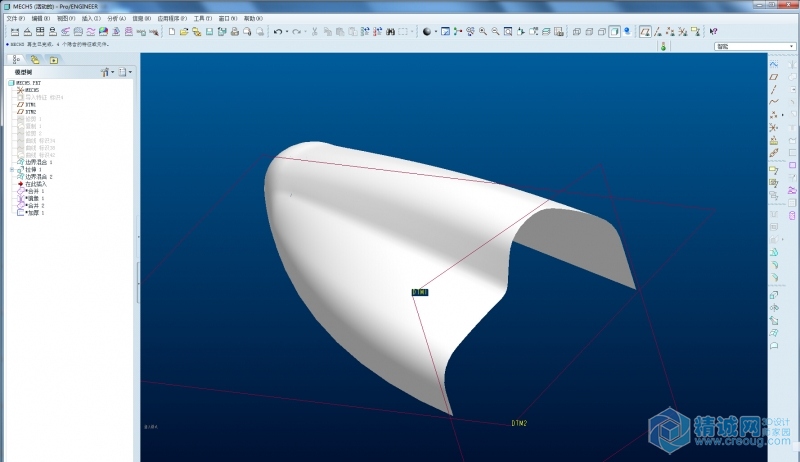Zoom in with magnifier plus icon
The width and height of the screenshot is (800, 462).
point(483,32)
